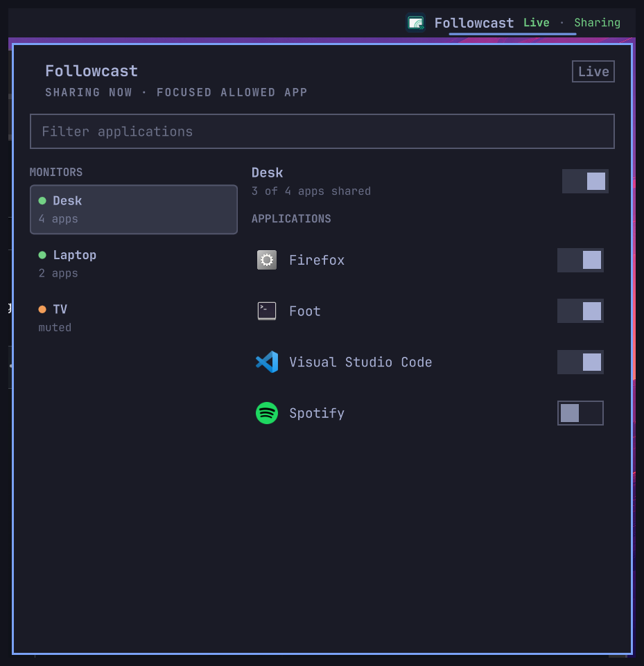Select the Laptop monitor with 2 apps

pos(133,264)
